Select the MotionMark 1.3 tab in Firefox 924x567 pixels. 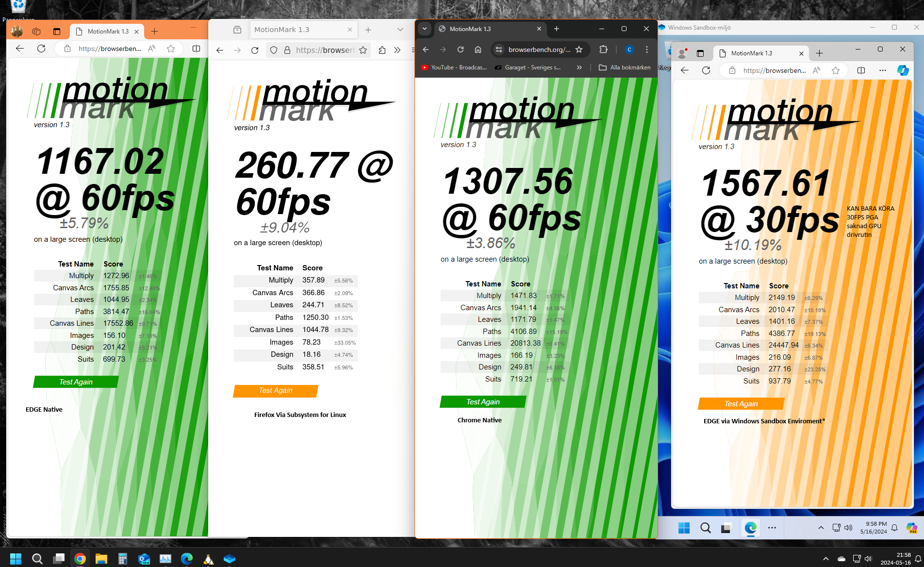click(304, 30)
